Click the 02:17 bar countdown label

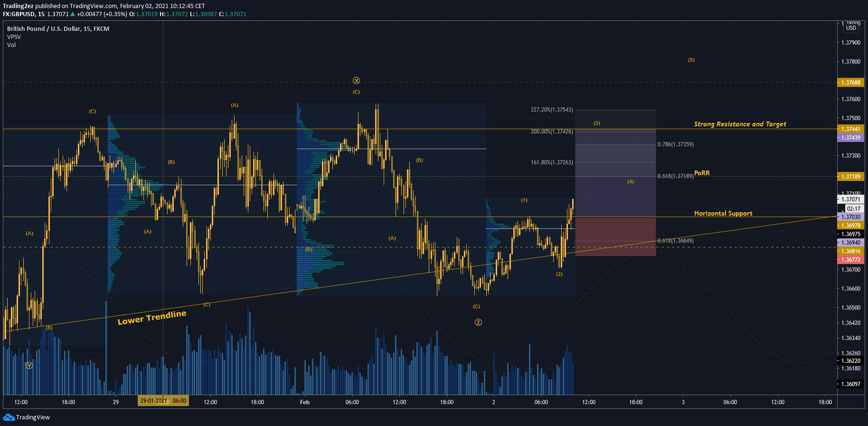[853, 208]
